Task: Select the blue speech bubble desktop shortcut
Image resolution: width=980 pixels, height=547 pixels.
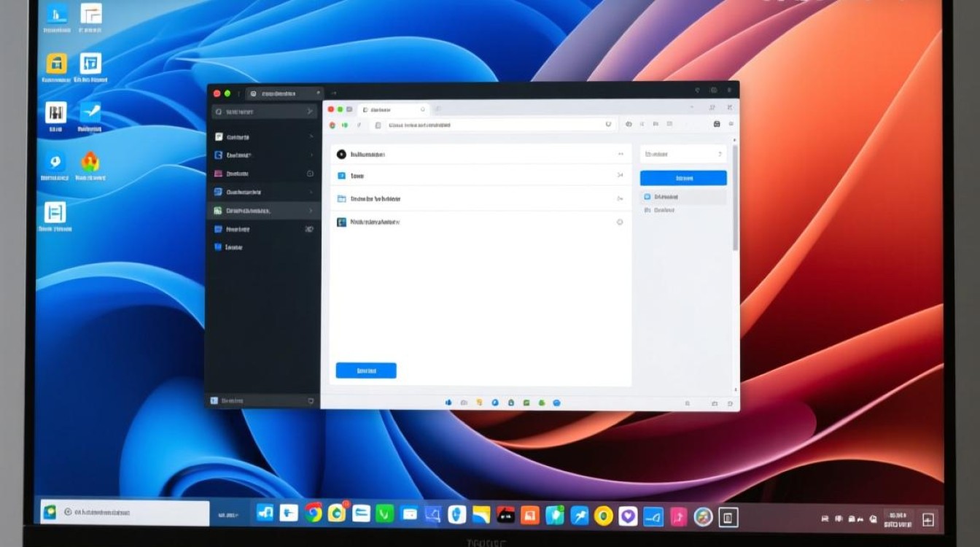Action: pyautogui.click(x=55, y=161)
